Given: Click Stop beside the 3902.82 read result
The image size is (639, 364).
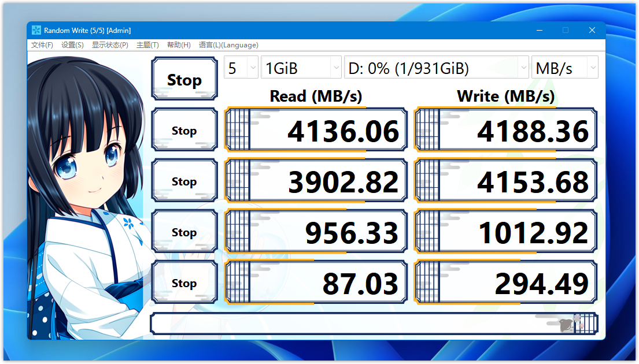Looking at the screenshot, I should (x=184, y=182).
